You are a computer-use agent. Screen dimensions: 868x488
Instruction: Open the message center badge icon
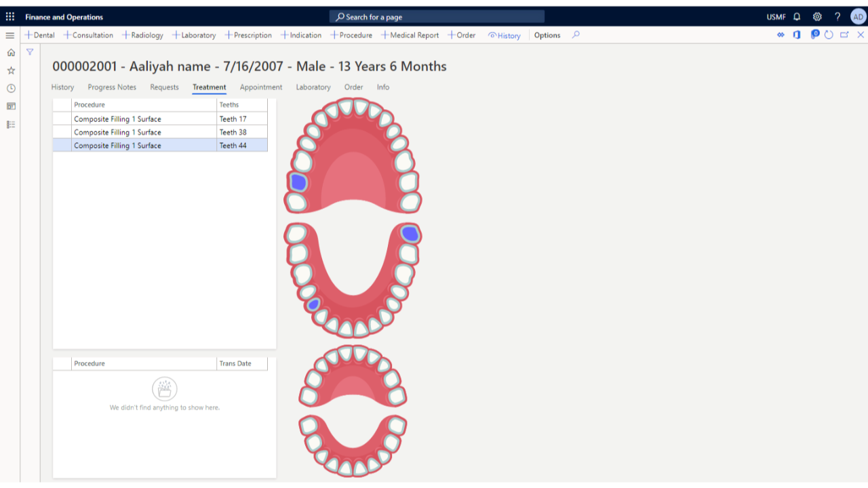[x=814, y=35]
